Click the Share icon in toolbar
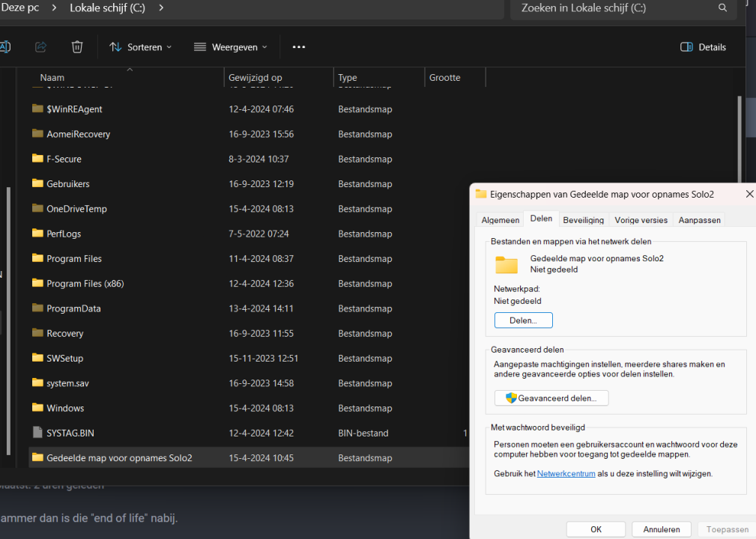Image resolution: width=756 pixels, height=539 pixels. [x=41, y=47]
